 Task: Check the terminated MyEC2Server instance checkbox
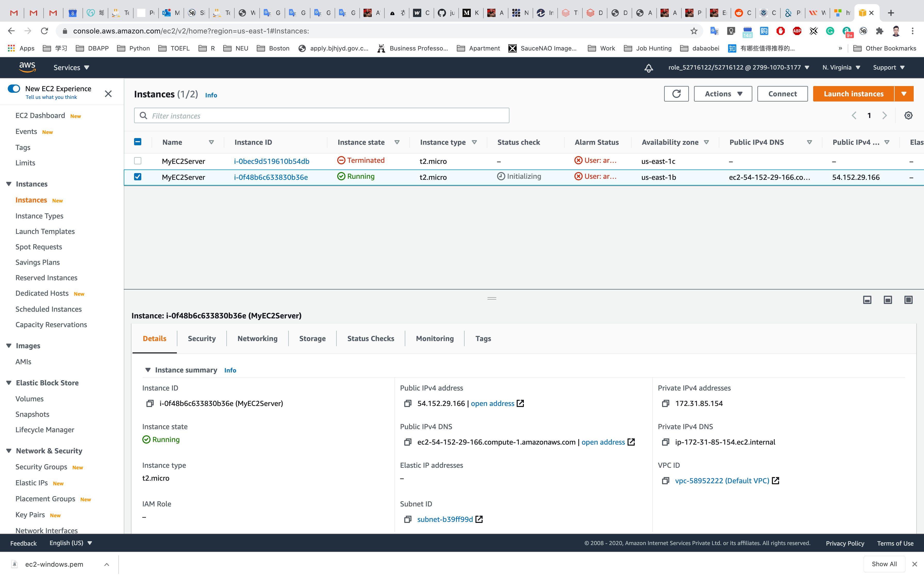point(138,161)
